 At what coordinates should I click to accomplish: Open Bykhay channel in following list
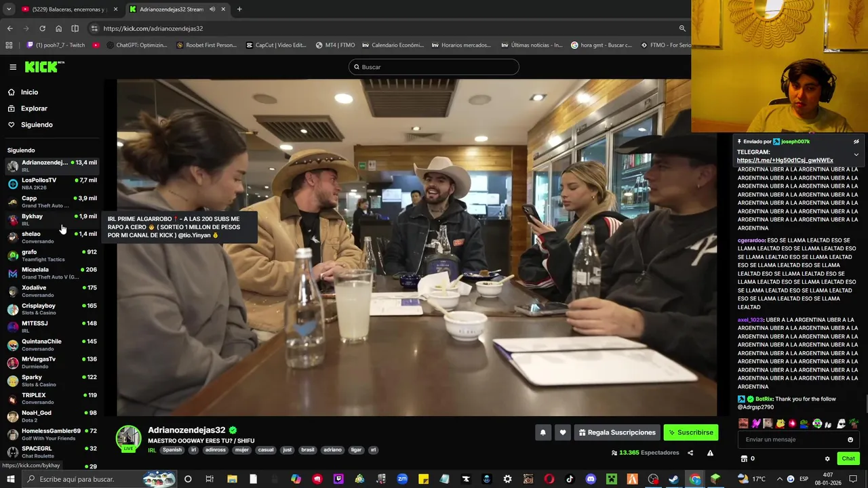coord(52,220)
